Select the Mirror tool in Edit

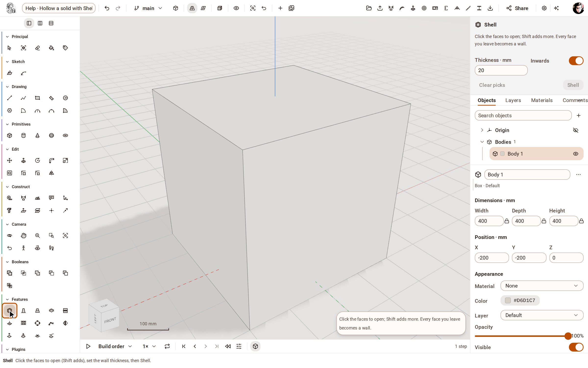[51, 173]
